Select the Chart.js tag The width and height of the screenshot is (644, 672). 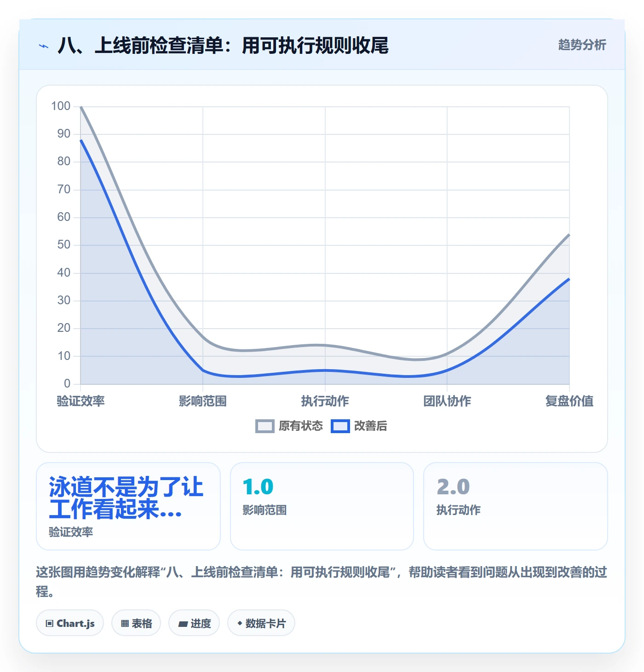pyautogui.click(x=70, y=623)
